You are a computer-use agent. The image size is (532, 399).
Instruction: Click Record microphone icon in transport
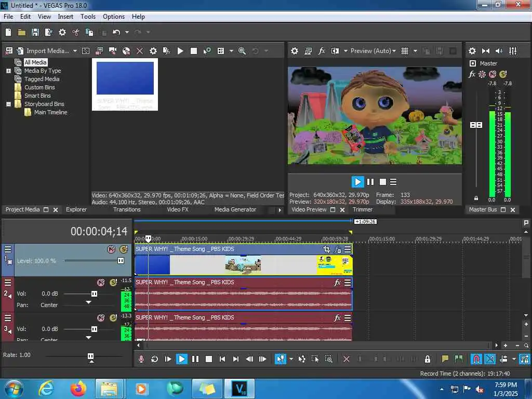click(x=141, y=359)
